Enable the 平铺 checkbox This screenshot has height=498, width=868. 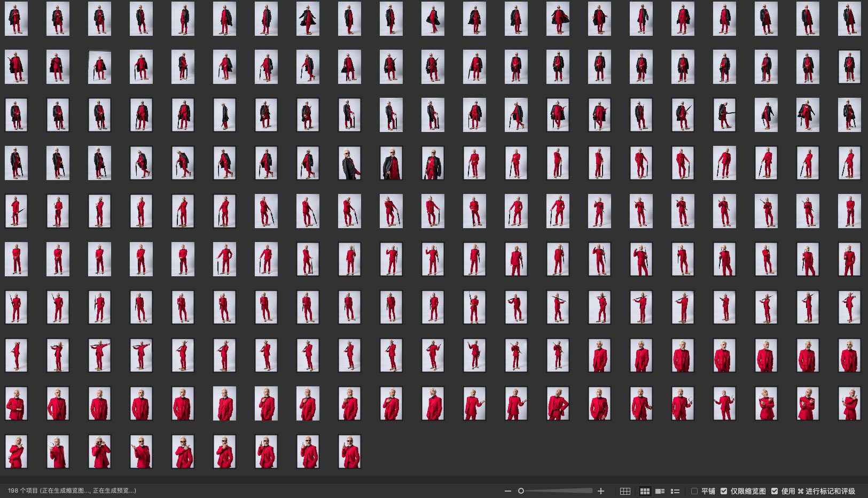point(694,491)
